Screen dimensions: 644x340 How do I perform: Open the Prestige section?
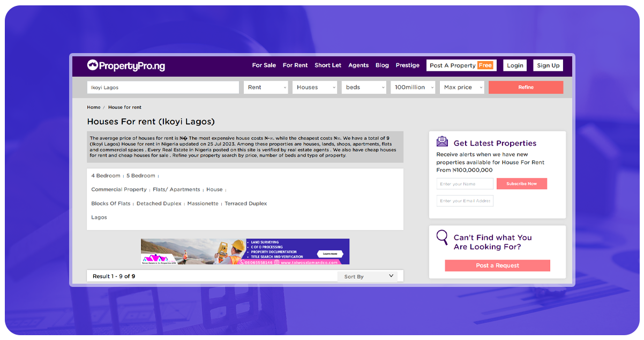408,65
